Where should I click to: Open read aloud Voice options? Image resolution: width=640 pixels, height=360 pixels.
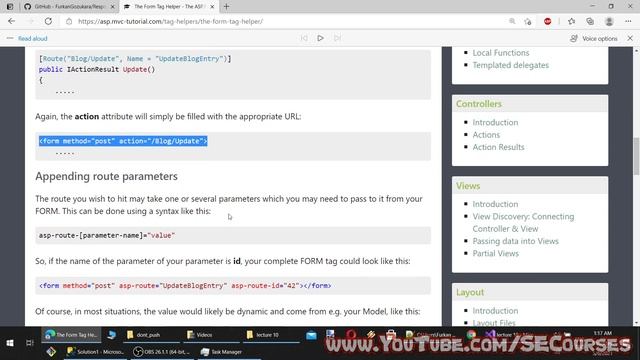(x=594, y=38)
